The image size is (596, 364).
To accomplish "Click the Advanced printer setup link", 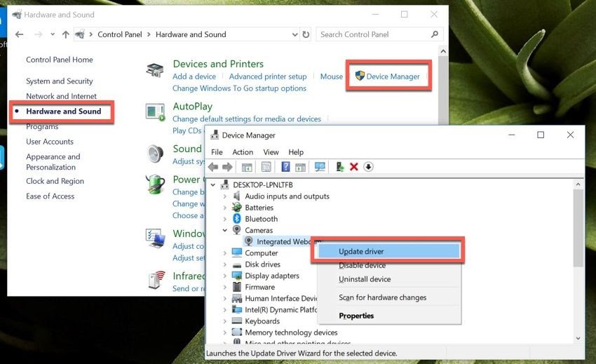I will (x=268, y=76).
